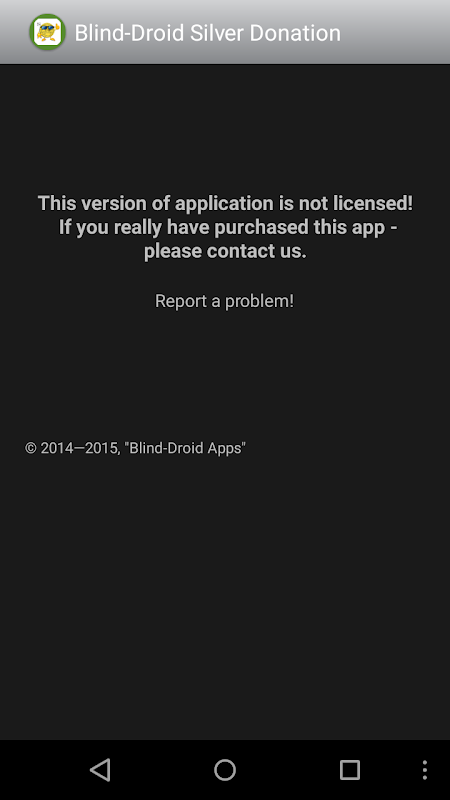The width and height of the screenshot is (450, 800).
Task: Tap the copyright © symbol
Action: click(31, 448)
